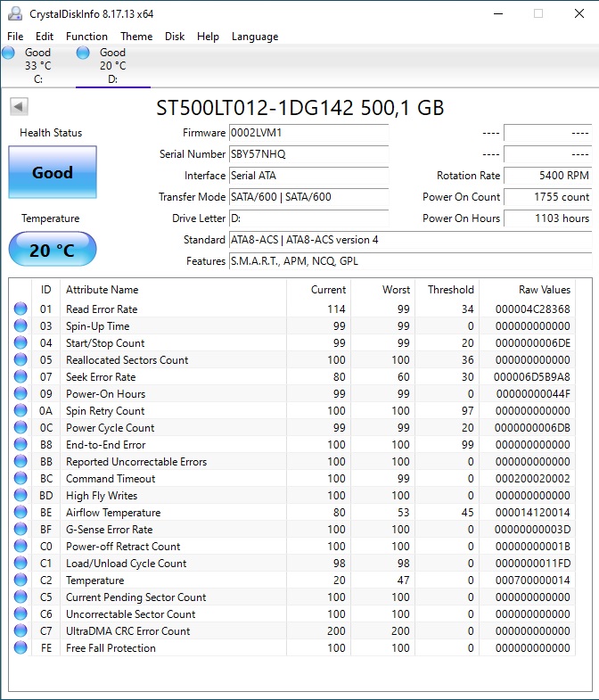Click the Raw Values column header

pyautogui.click(x=527, y=289)
